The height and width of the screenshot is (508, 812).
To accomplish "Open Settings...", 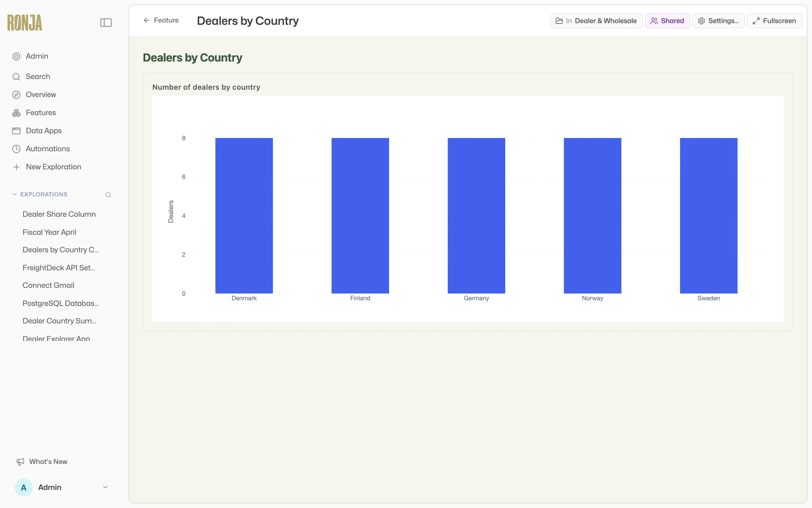I will [x=718, y=21].
